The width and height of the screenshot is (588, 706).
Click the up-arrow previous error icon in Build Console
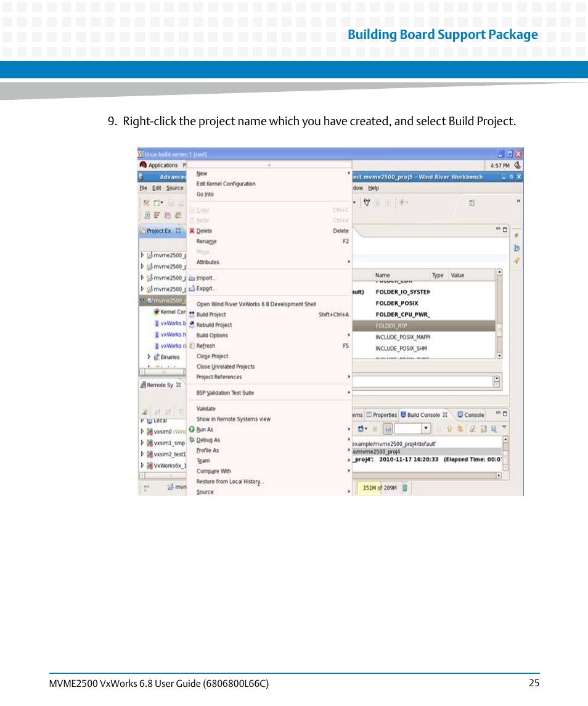(x=449, y=429)
